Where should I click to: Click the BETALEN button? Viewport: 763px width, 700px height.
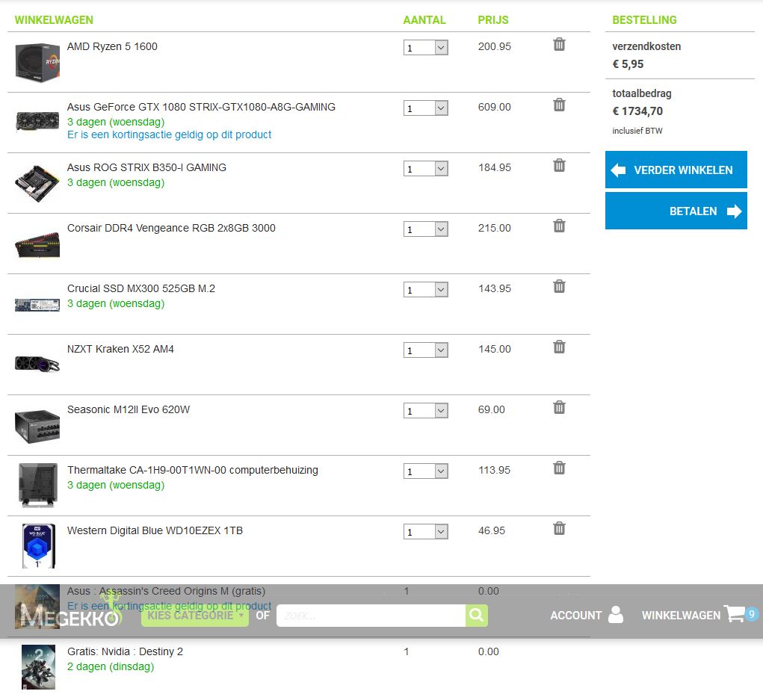pyautogui.click(x=676, y=211)
